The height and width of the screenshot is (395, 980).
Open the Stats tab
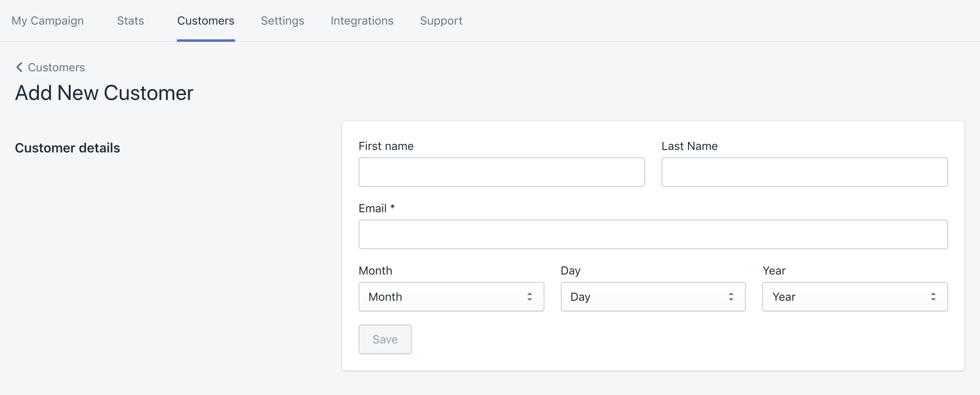click(x=130, y=20)
